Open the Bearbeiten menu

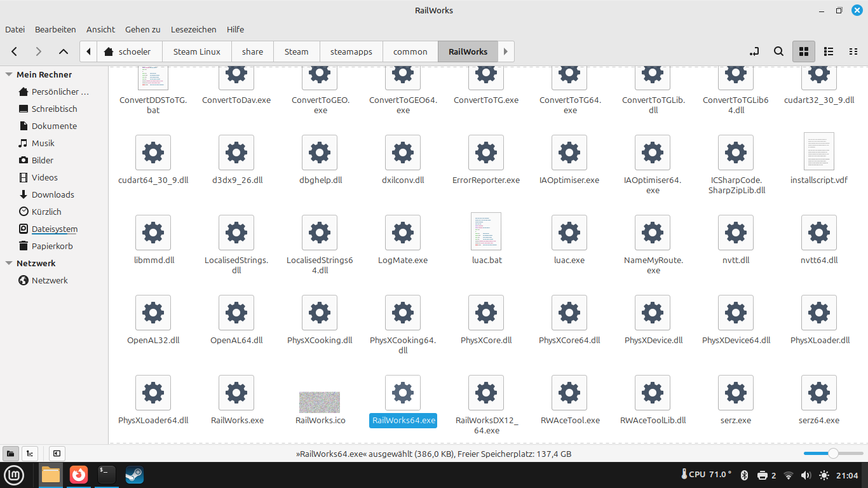tap(55, 29)
